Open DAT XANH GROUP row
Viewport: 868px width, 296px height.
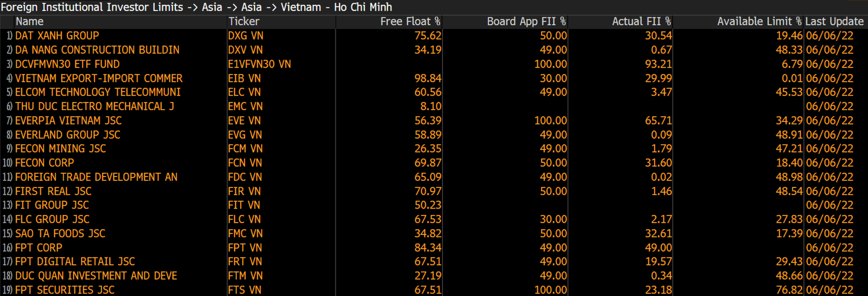434,36
